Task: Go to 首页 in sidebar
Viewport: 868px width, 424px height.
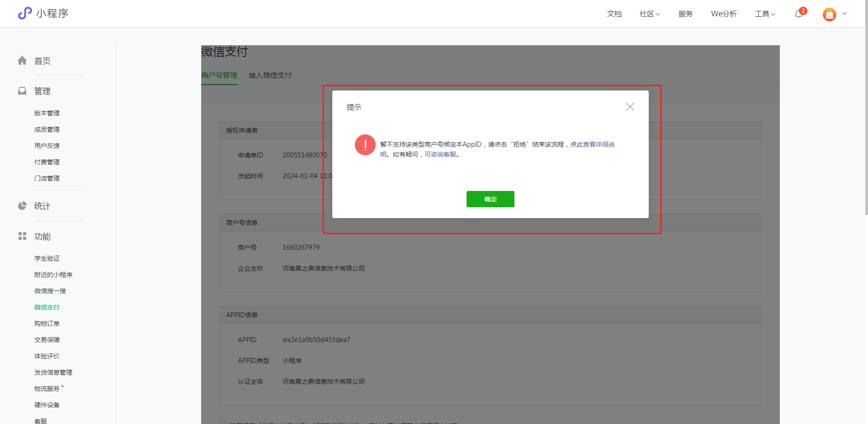Action: click(x=42, y=61)
